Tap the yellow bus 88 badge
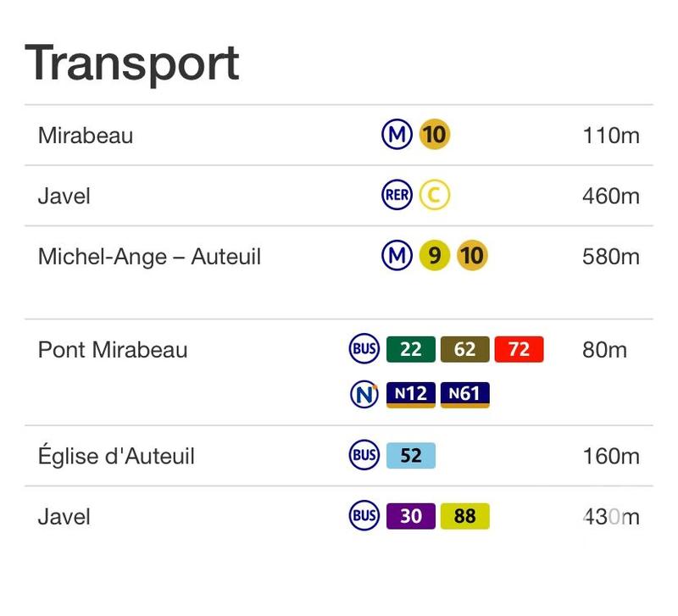Viewport: 678px width, 616px height. [x=465, y=516]
